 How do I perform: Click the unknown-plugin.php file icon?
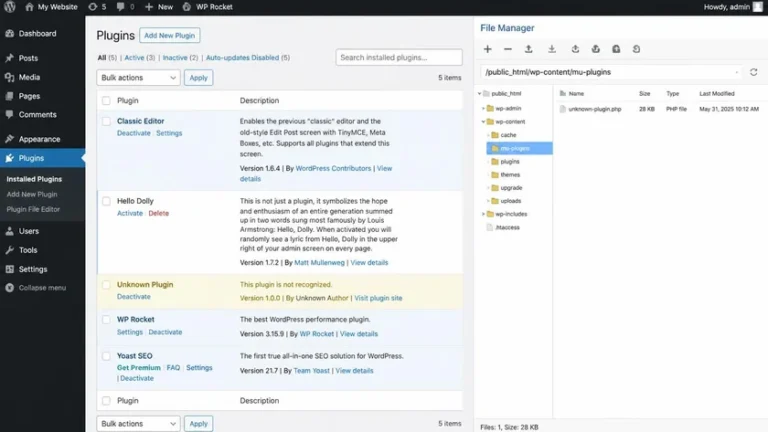pos(563,109)
